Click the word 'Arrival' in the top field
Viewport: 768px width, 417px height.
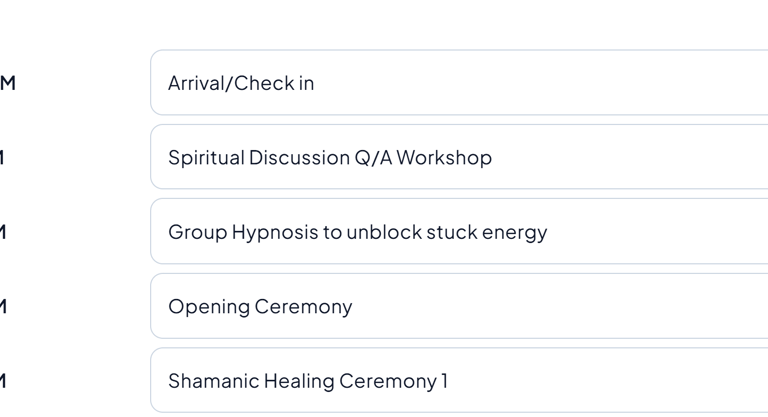pos(197,83)
